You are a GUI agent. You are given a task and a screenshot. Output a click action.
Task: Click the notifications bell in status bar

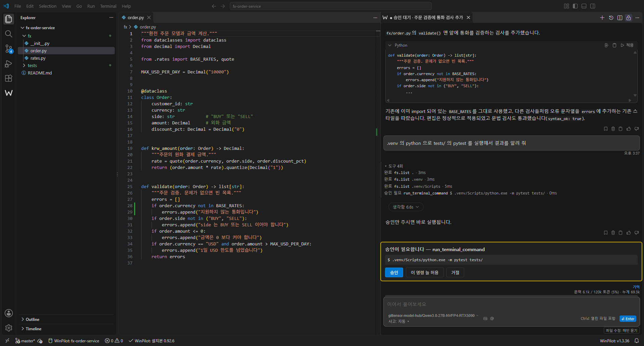pyautogui.click(x=636, y=341)
